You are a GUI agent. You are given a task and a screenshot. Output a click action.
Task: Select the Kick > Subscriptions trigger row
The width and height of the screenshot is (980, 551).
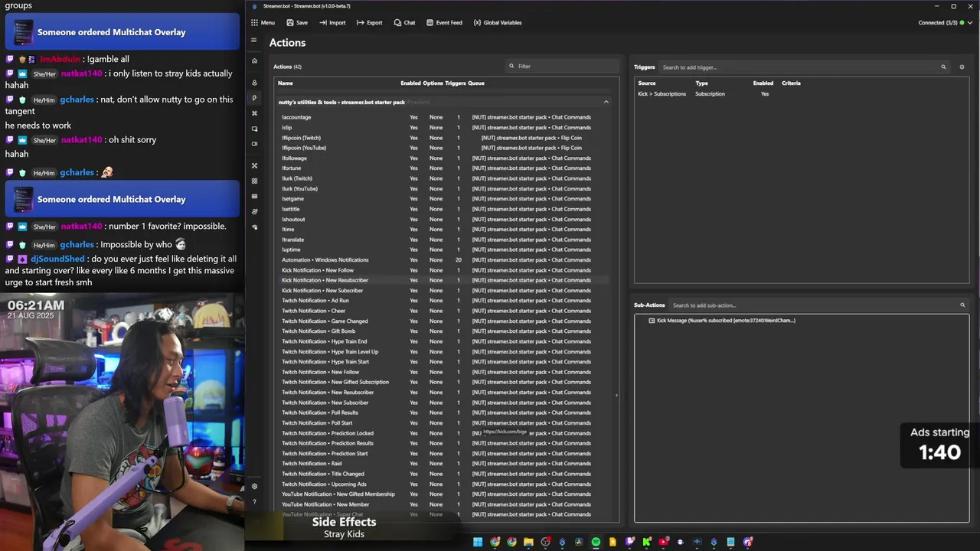[802, 94]
